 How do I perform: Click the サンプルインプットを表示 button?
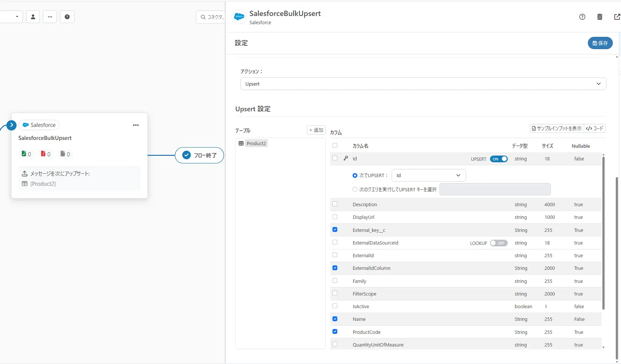556,128
